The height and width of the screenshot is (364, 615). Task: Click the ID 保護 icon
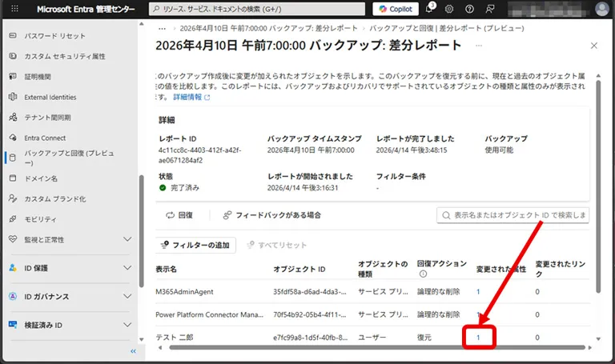pos(13,268)
